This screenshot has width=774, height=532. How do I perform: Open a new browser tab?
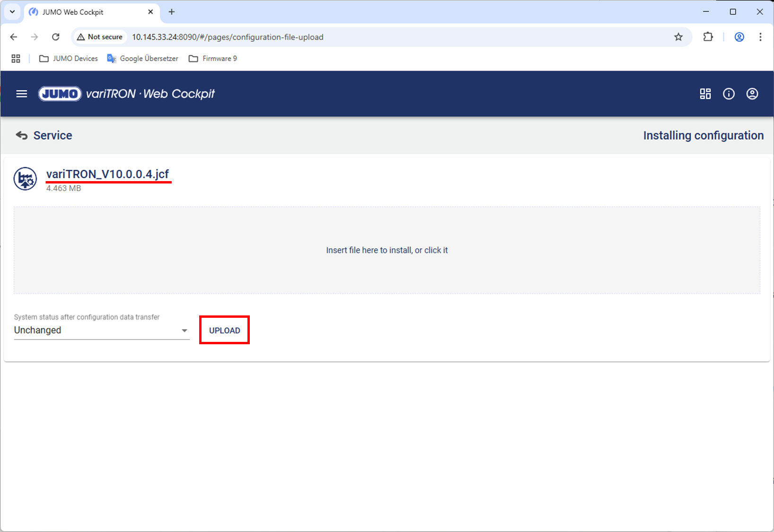click(172, 12)
